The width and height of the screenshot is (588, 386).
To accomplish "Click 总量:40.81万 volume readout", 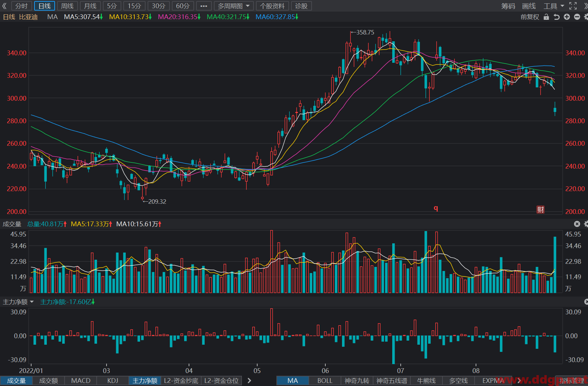I will 47,224.
